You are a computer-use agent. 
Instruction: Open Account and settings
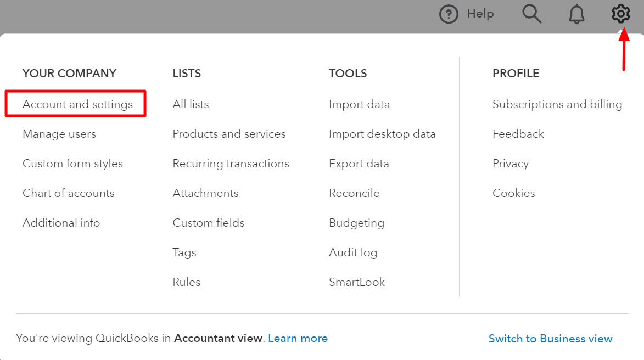tap(77, 104)
